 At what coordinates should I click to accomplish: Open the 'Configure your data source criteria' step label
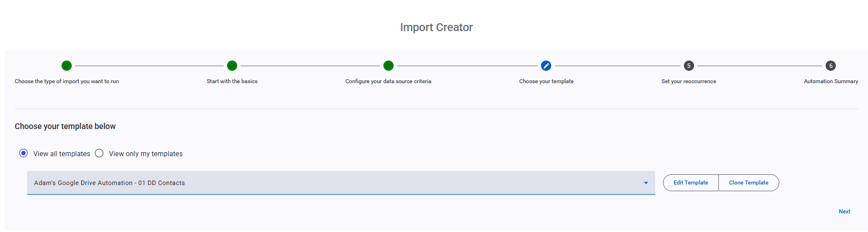coord(388,81)
